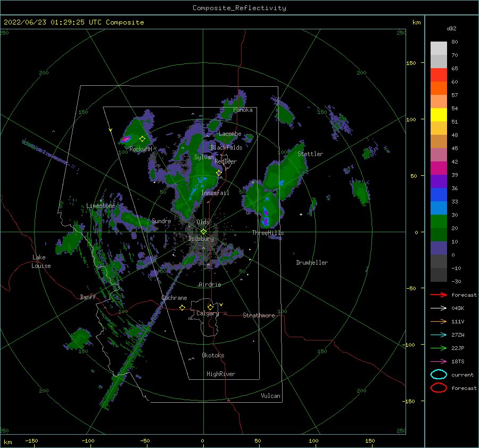Click the green 22JP arrow icon
479x448 pixels.
coord(439,348)
